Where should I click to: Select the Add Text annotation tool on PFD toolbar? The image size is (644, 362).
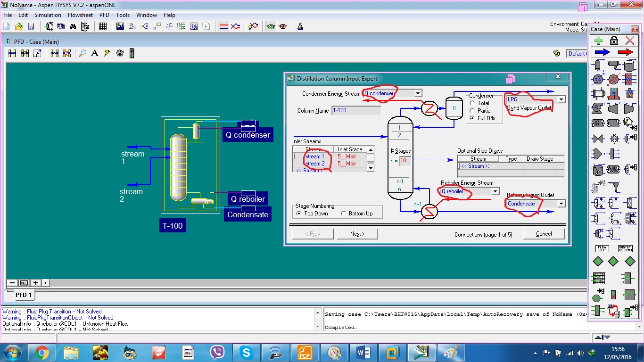click(94, 53)
